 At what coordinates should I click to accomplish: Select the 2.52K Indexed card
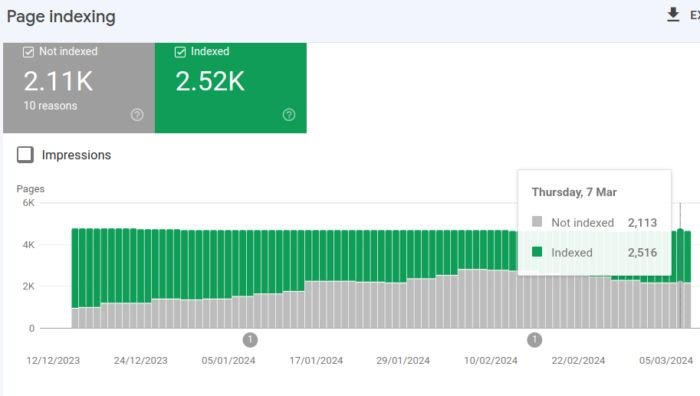(x=231, y=88)
